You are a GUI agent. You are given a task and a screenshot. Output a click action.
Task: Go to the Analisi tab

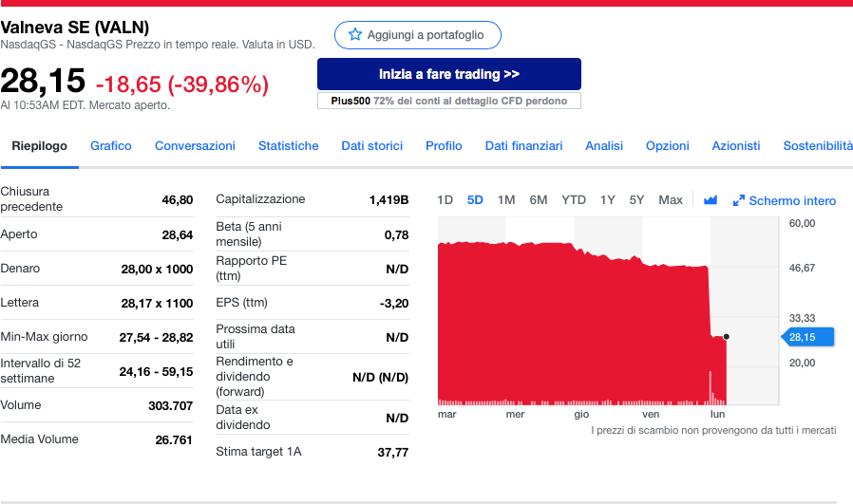point(604,146)
